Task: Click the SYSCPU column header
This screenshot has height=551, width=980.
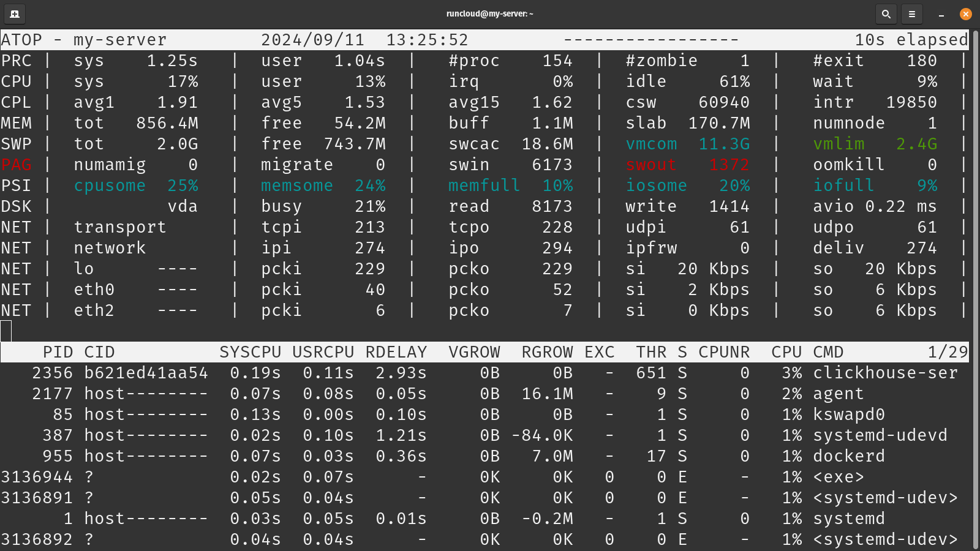Action: 250,352
